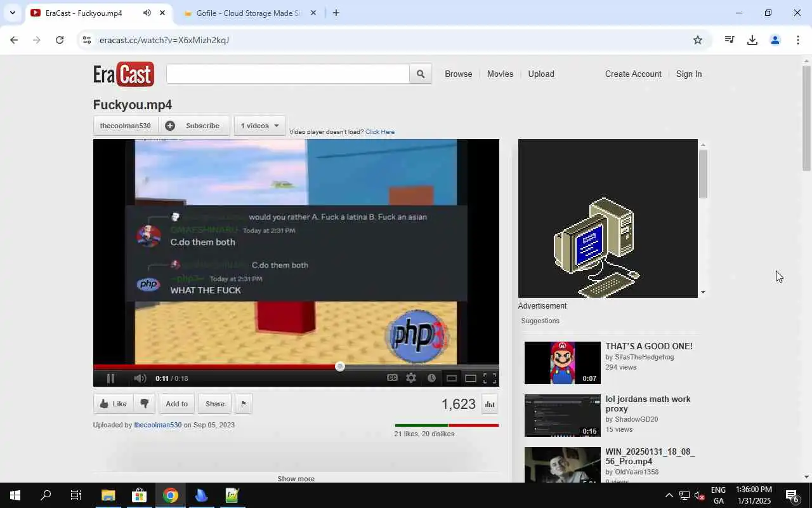This screenshot has width=812, height=508.
Task: Click ad panel scroll down arrow
Action: pos(703,292)
